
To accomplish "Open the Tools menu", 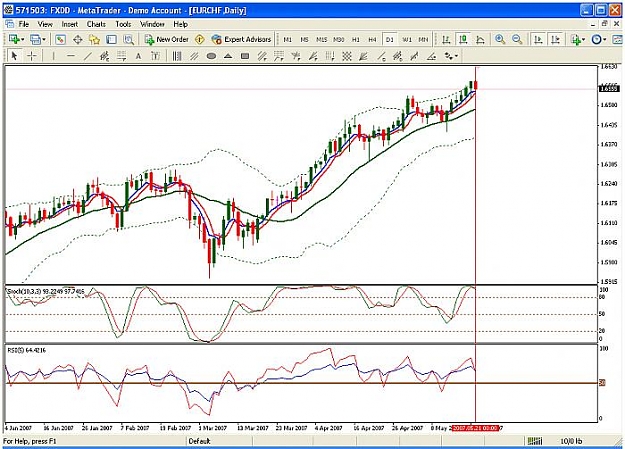I will 123,24.
